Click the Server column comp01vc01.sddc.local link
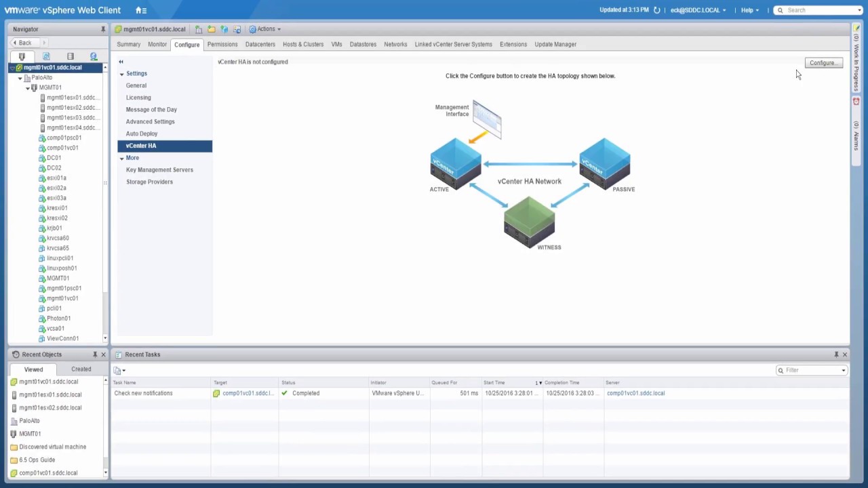 [635, 393]
